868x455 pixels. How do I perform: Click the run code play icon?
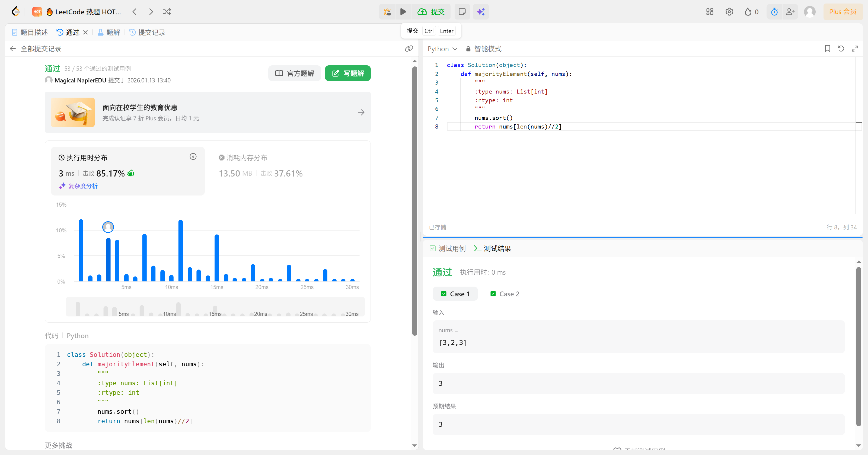[403, 12]
